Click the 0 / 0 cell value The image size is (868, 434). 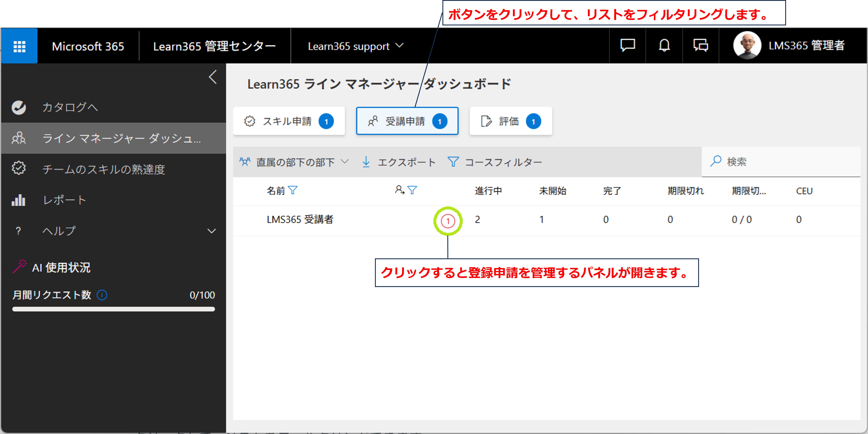coord(742,220)
